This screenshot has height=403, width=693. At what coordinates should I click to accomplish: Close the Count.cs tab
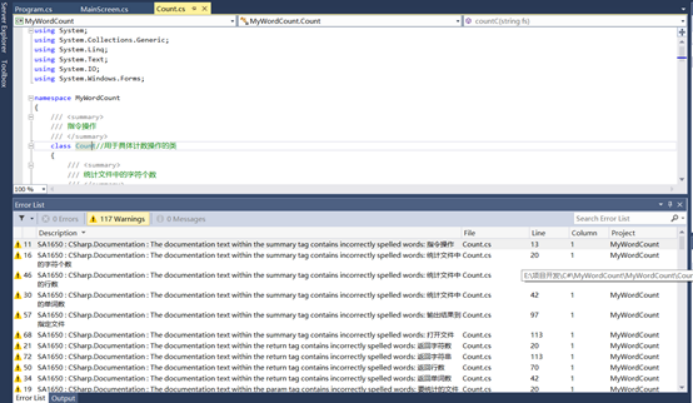[205, 9]
